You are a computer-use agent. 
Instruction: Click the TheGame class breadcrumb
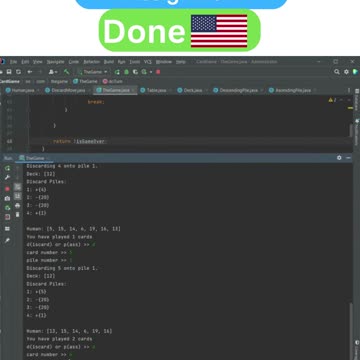85,81
